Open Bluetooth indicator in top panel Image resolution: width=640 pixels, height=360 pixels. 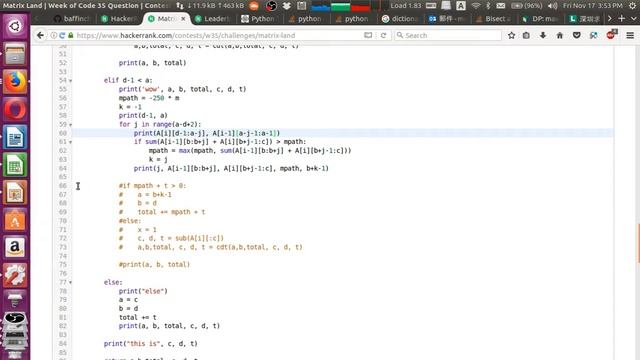click(488, 6)
